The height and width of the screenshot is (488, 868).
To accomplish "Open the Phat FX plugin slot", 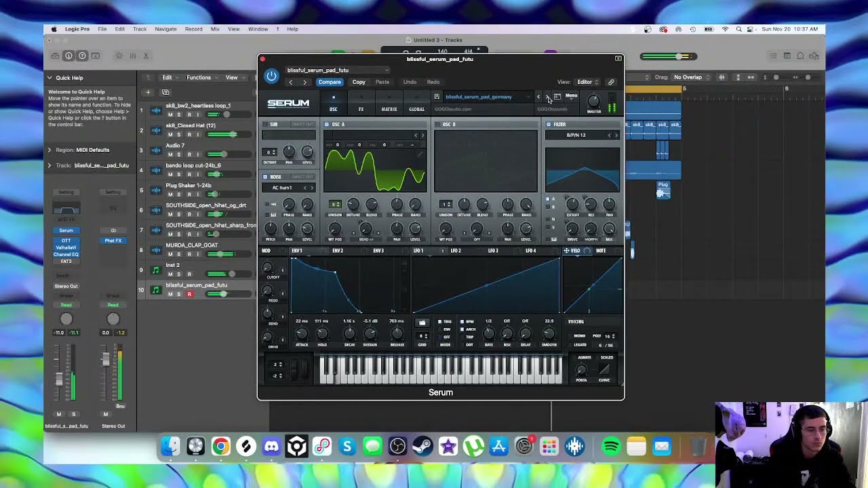I will coord(113,241).
